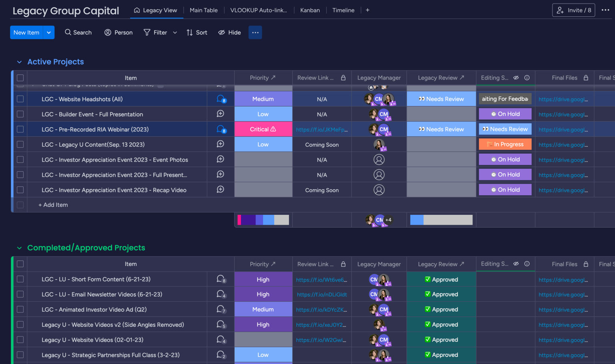
Task: Check the Pre-Recorded RIA Webinar (2023) row
Action: (20, 129)
